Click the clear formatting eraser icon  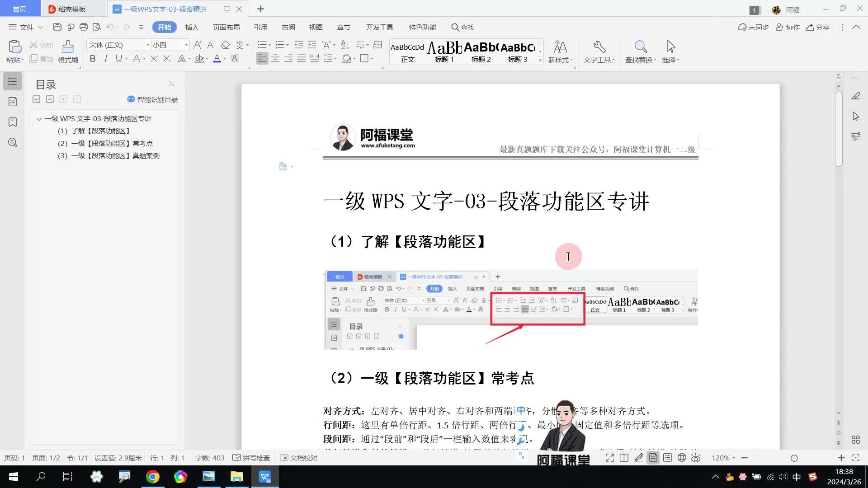pos(225,45)
